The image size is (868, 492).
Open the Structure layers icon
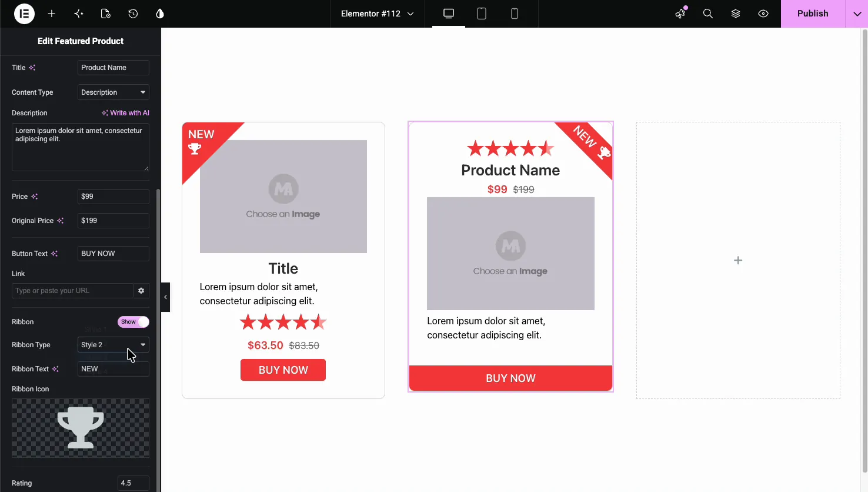(736, 14)
